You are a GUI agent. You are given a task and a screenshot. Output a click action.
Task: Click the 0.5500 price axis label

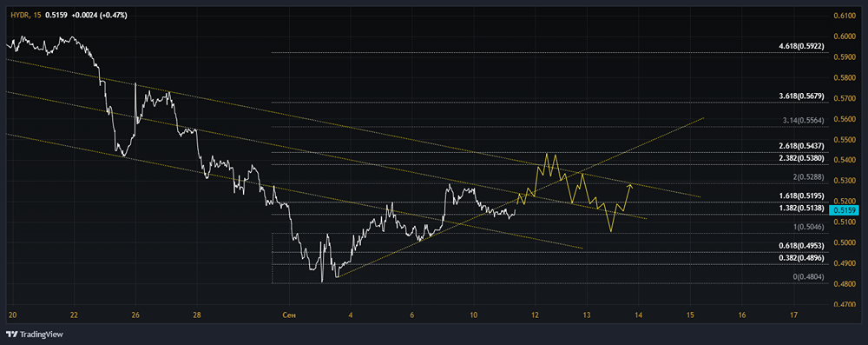[845, 140]
